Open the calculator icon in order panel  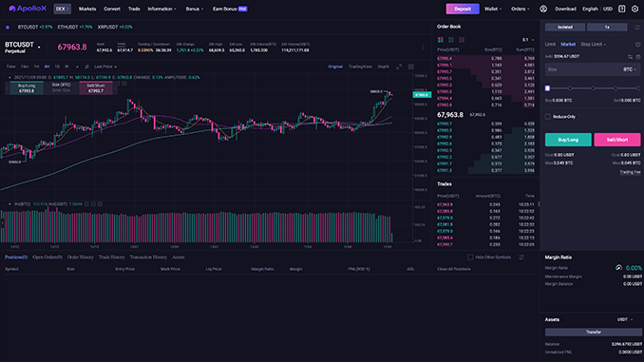pyautogui.click(x=638, y=57)
